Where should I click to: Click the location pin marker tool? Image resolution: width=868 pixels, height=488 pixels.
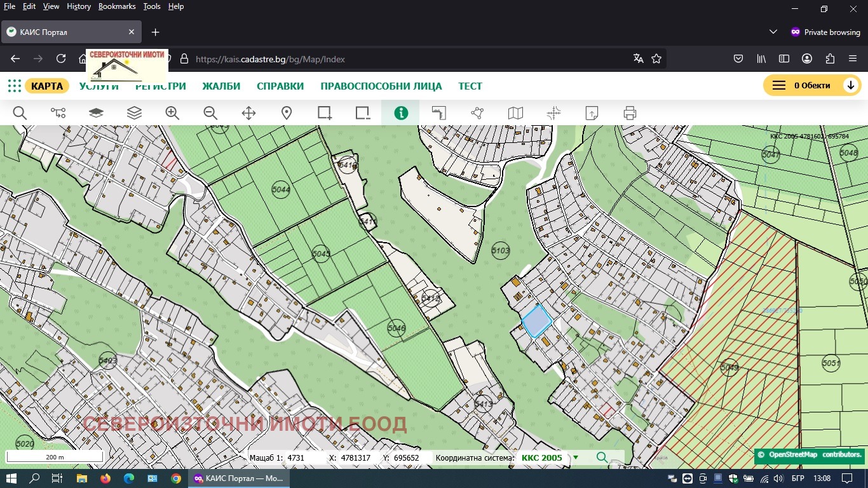(287, 113)
